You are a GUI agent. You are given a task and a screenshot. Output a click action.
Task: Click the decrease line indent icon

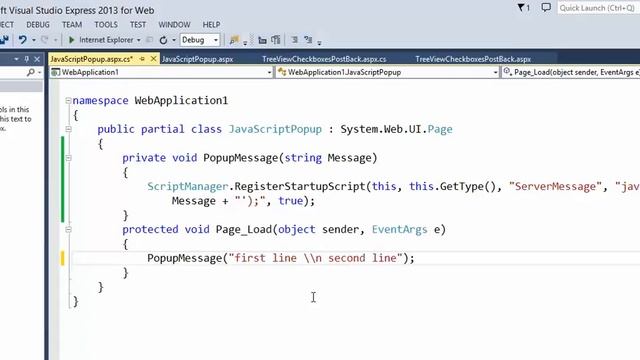point(262,40)
